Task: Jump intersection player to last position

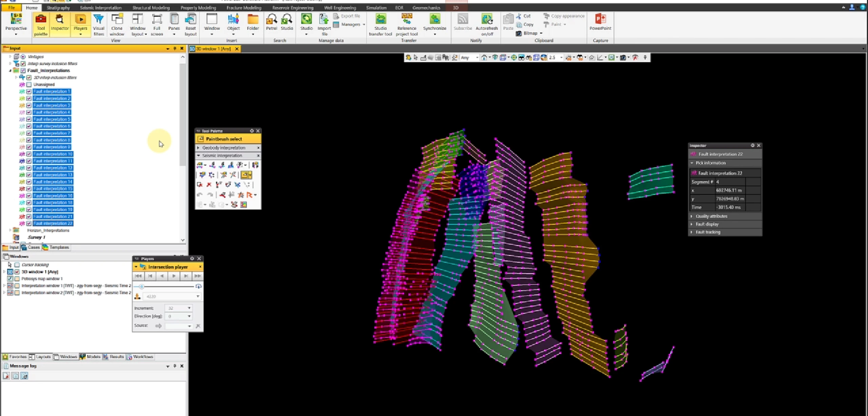Action: coord(198,276)
